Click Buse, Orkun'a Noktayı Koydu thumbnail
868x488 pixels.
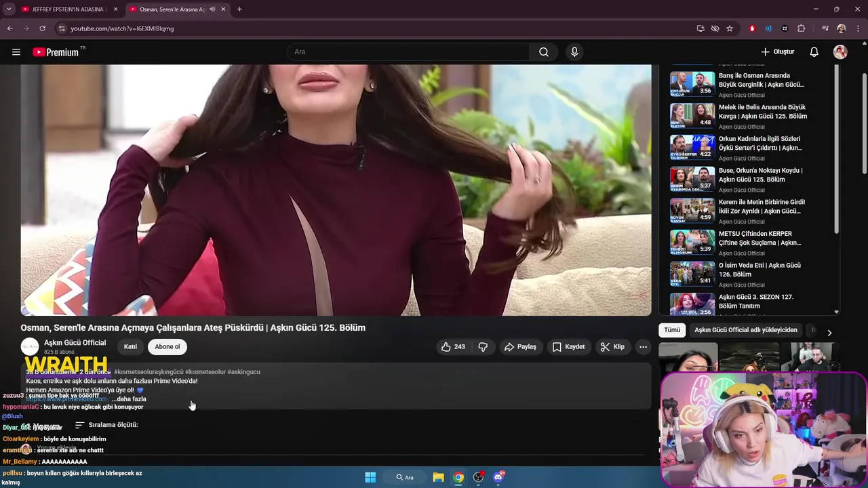pos(692,179)
